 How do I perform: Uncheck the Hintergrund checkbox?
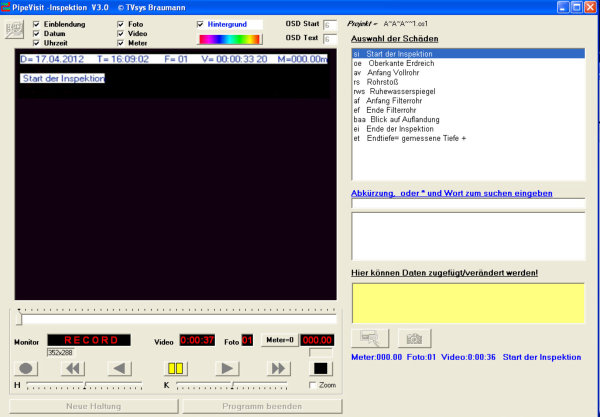[200, 23]
